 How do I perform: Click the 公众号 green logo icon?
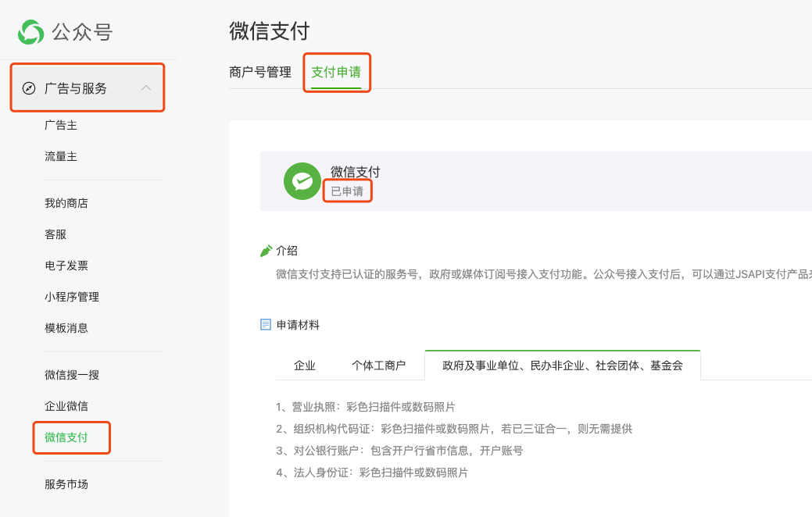[x=30, y=32]
